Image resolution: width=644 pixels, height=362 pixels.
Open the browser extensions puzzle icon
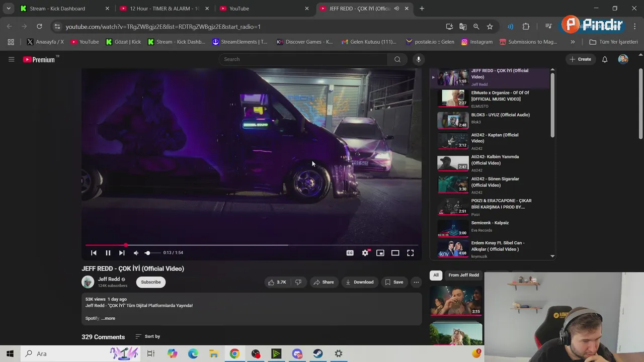click(526, 27)
